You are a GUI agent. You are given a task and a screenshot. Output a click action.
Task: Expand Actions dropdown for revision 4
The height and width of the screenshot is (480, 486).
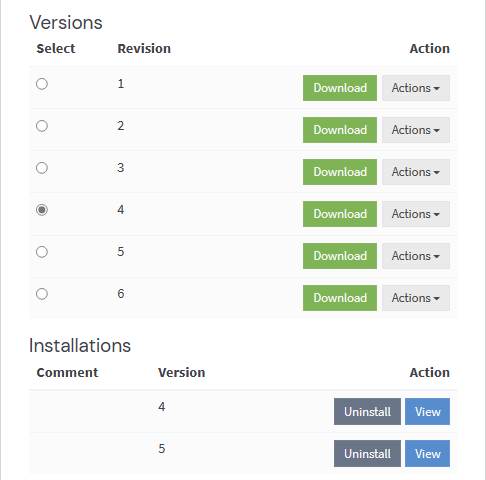[x=416, y=214]
